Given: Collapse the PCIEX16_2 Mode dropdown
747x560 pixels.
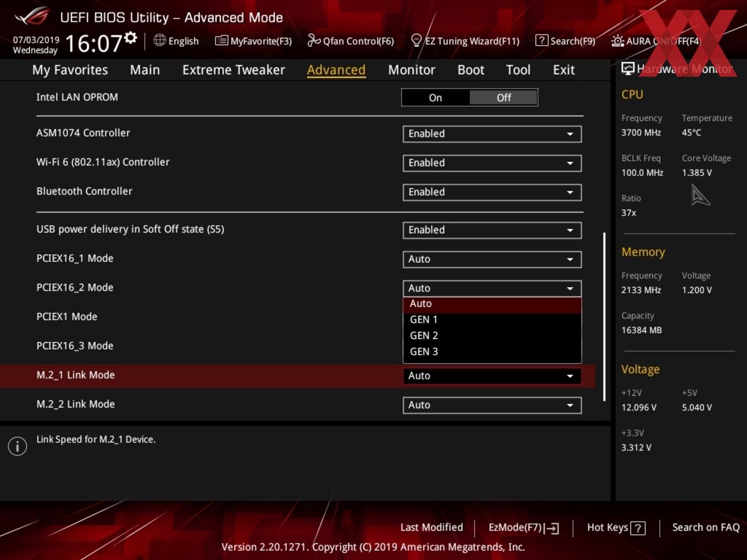Looking at the screenshot, I should tap(492, 288).
